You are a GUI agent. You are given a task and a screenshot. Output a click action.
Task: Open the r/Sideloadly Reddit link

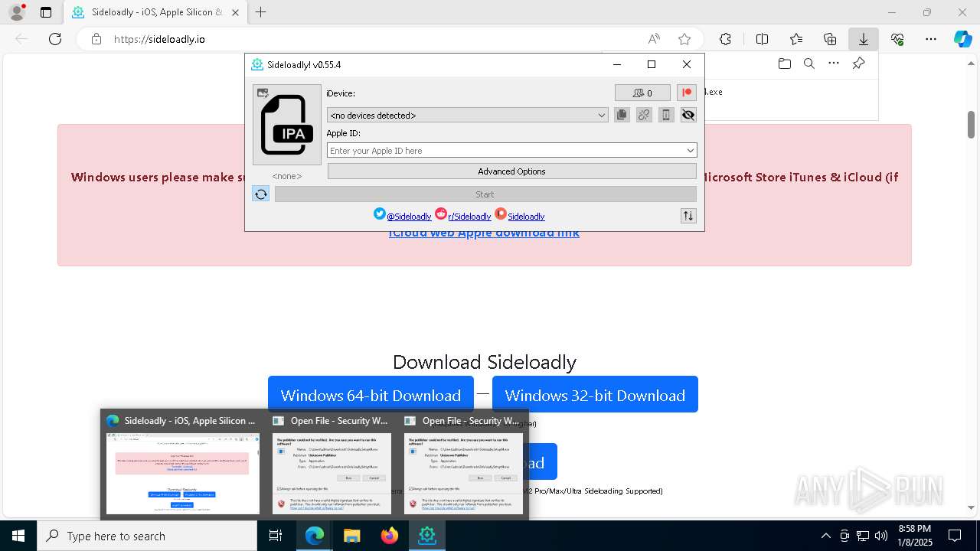pyautogui.click(x=469, y=217)
